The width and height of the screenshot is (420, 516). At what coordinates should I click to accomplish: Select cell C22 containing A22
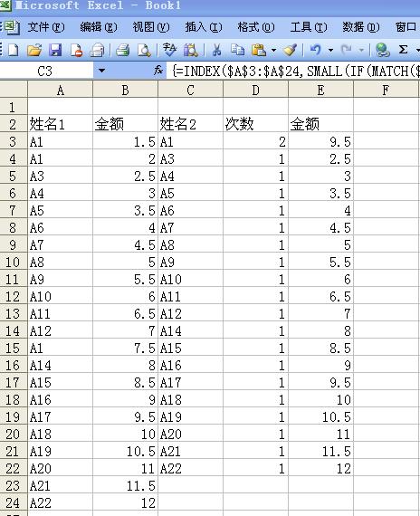[x=191, y=468]
